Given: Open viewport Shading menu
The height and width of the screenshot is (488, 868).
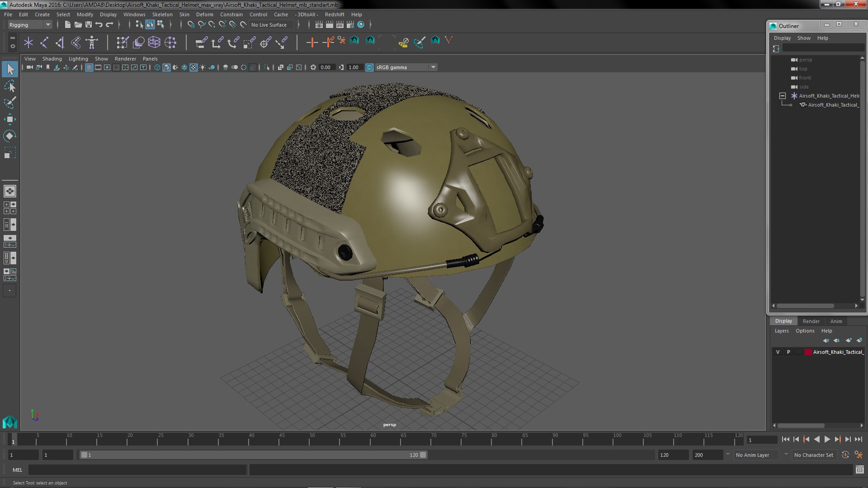Looking at the screenshot, I should click(x=52, y=59).
